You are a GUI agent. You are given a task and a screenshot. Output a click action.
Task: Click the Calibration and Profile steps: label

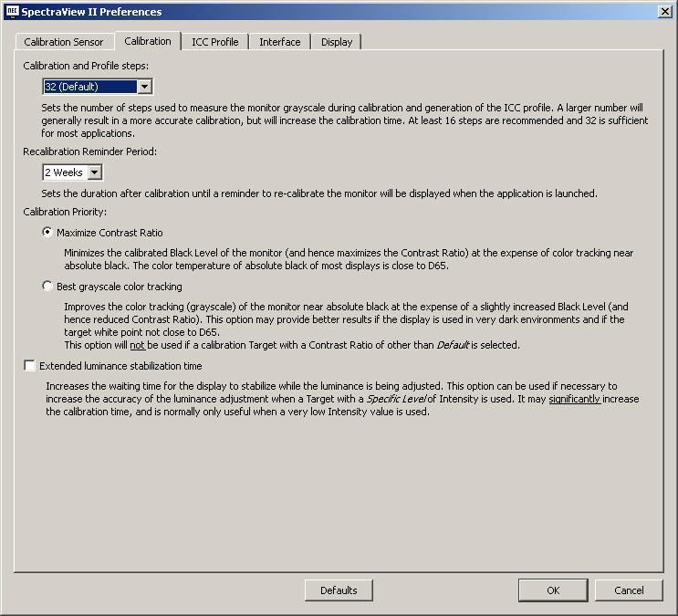(86, 66)
